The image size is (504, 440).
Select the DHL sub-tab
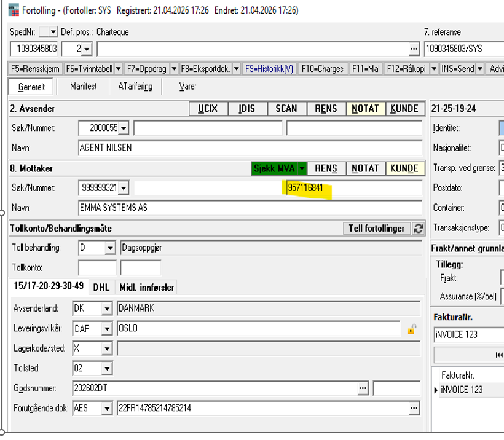click(x=101, y=287)
